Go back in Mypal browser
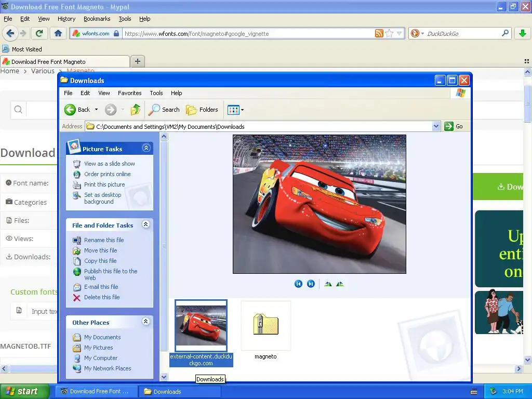The width and height of the screenshot is (532, 399). tap(10, 33)
